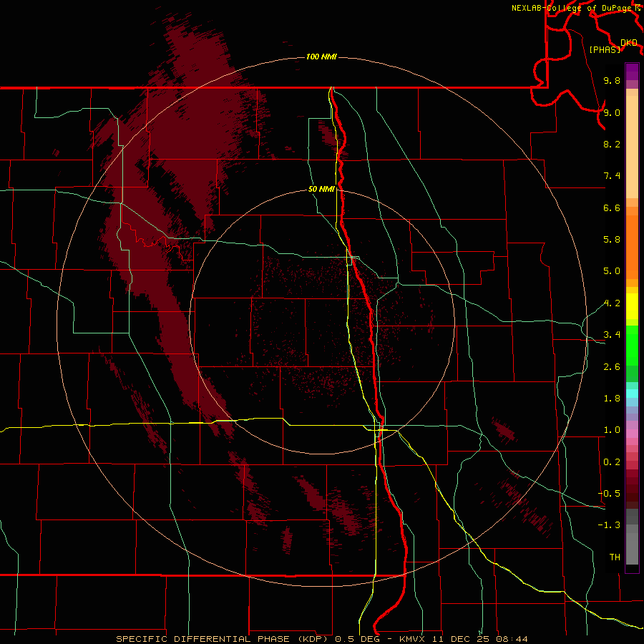This screenshot has width=644, height=644.
Task: Select the 4.2 scale label
Action: tap(612, 303)
